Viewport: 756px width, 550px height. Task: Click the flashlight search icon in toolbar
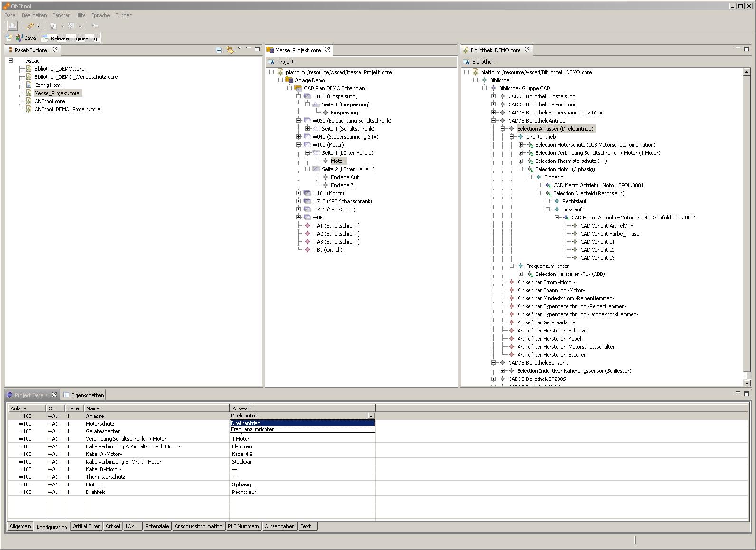click(x=30, y=26)
